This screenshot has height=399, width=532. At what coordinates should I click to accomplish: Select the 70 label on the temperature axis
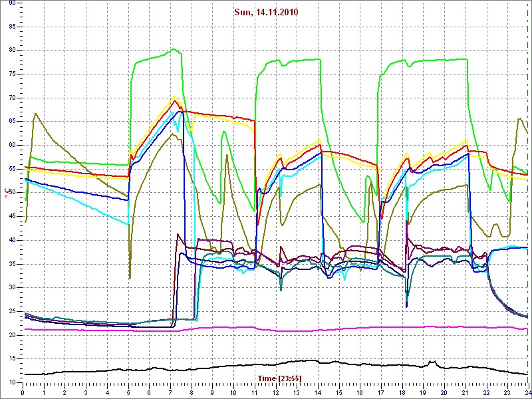[11, 98]
